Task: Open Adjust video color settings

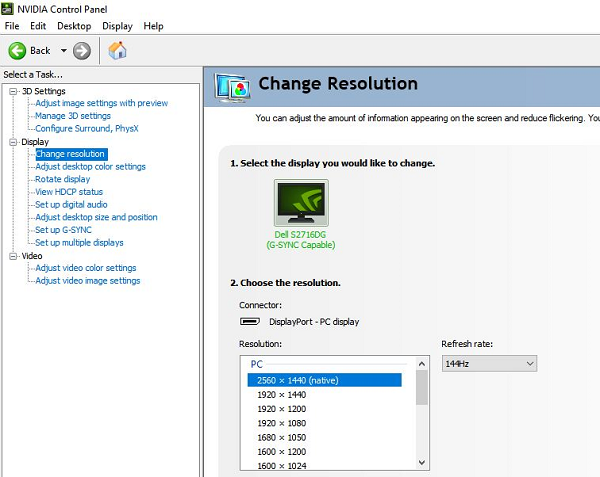Action: click(x=86, y=268)
